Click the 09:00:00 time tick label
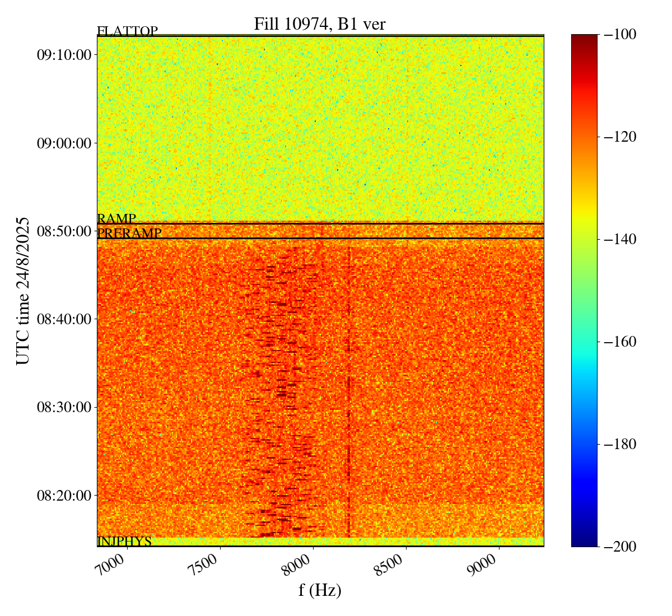Image resolution: width=672 pixels, height=616 pixels. tap(64, 143)
